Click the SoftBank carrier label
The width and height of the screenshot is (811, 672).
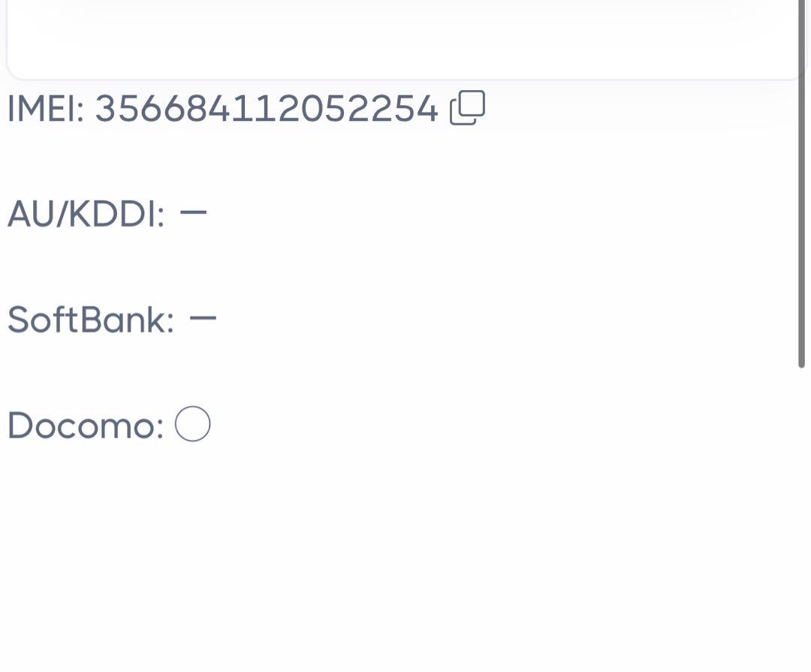(x=91, y=319)
